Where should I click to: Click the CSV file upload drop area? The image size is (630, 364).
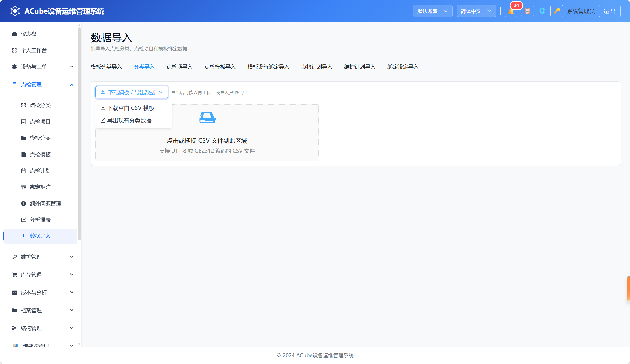[x=207, y=133]
